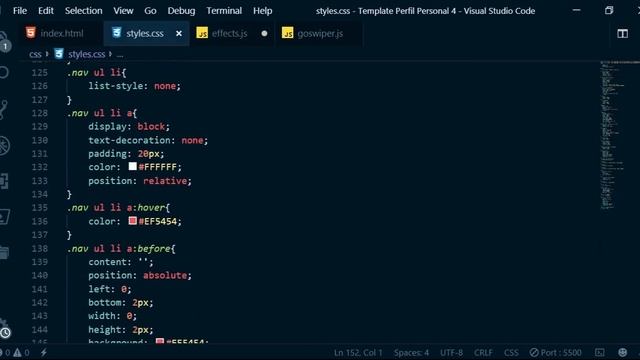Select the css folder breadcrumb

(x=35, y=54)
